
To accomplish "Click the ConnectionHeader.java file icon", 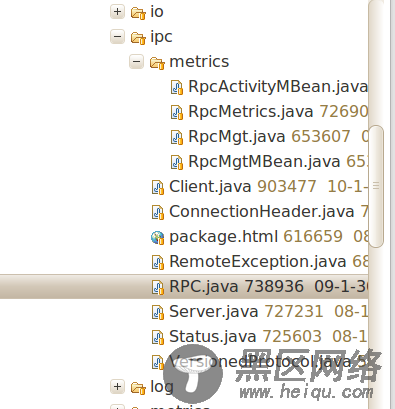I will tap(158, 212).
